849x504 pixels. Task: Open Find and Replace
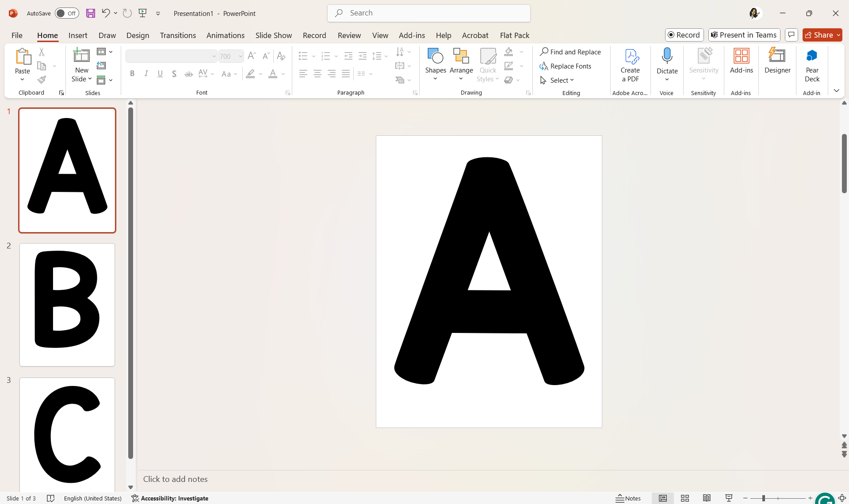pos(571,52)
